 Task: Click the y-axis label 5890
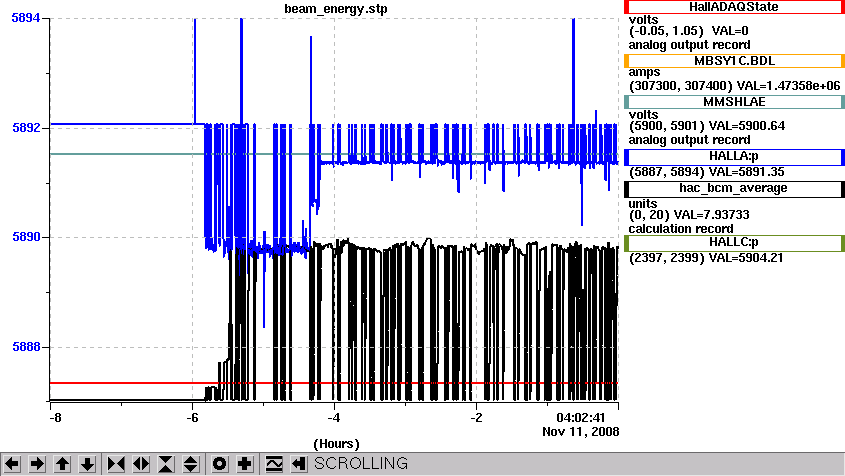pos(26,237)
